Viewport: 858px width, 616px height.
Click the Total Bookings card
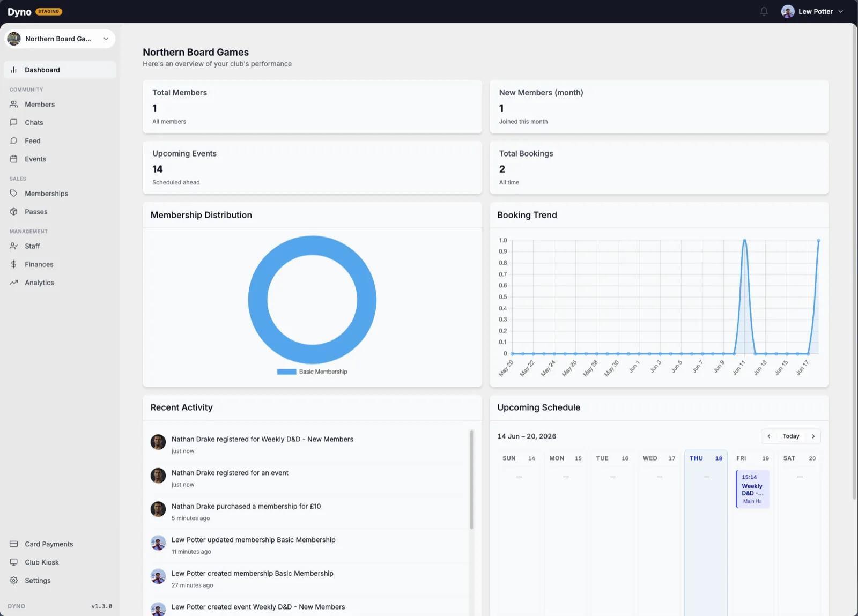(659, 168)
